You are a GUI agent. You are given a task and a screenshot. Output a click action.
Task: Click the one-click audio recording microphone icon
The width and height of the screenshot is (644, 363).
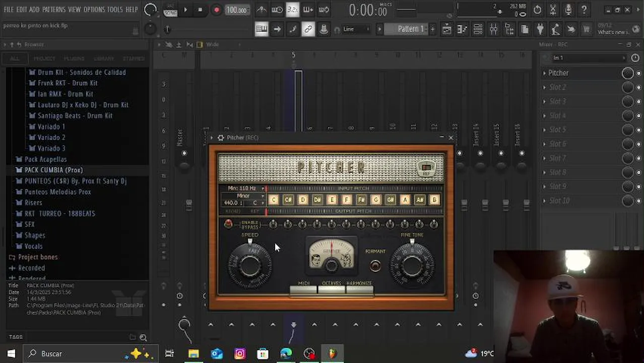568,10
